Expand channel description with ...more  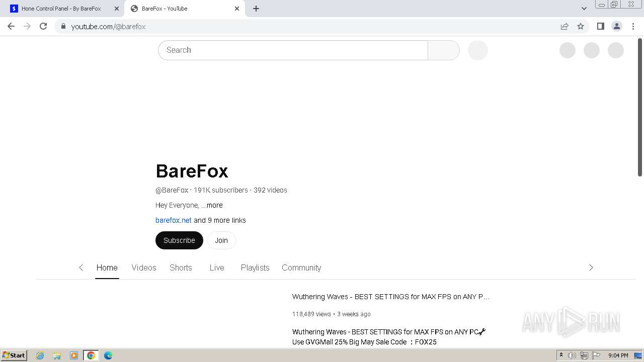tap(212, 205)
